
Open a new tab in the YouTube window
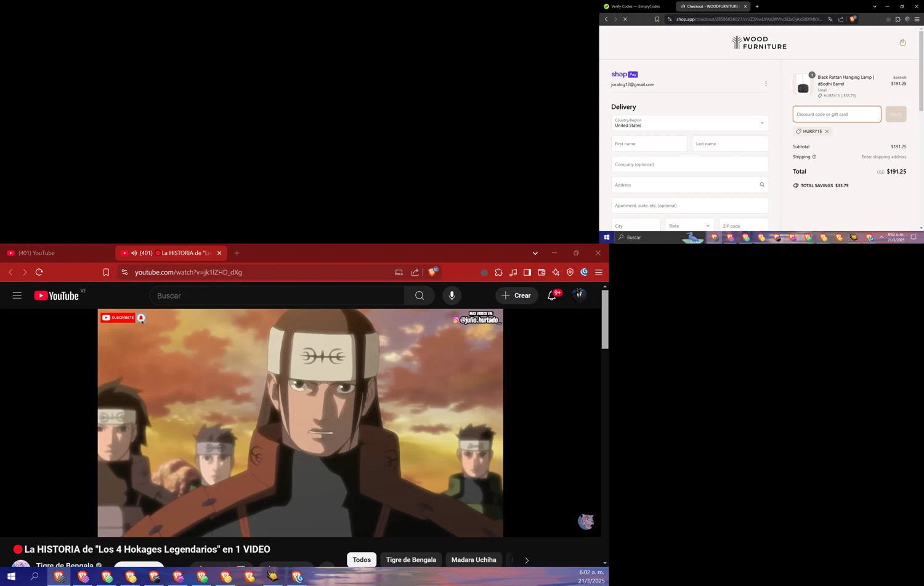point(237,253)
